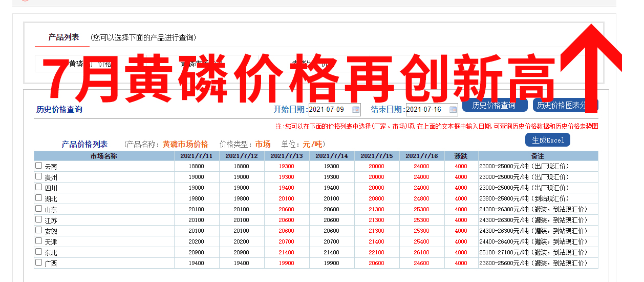Click 东北 price 20900 for 2021/7/11
The height and width of the screenshot is (282, 644).
(x=197, y=252)
